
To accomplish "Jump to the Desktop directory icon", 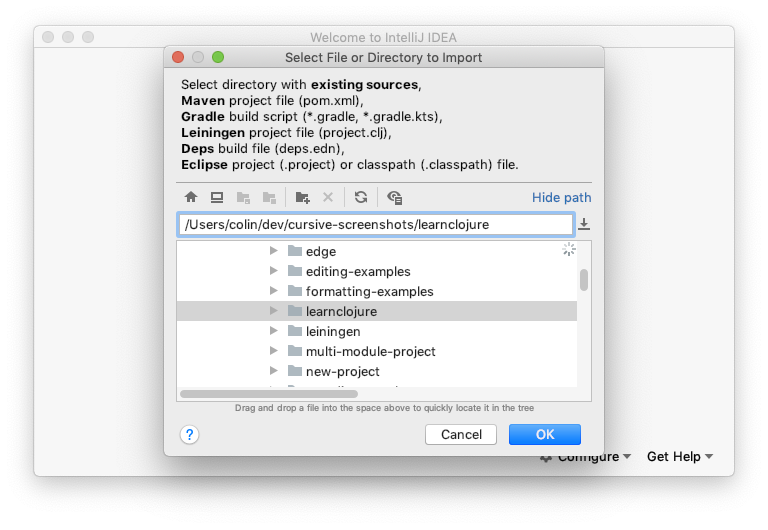I will (x=217, y=197).
